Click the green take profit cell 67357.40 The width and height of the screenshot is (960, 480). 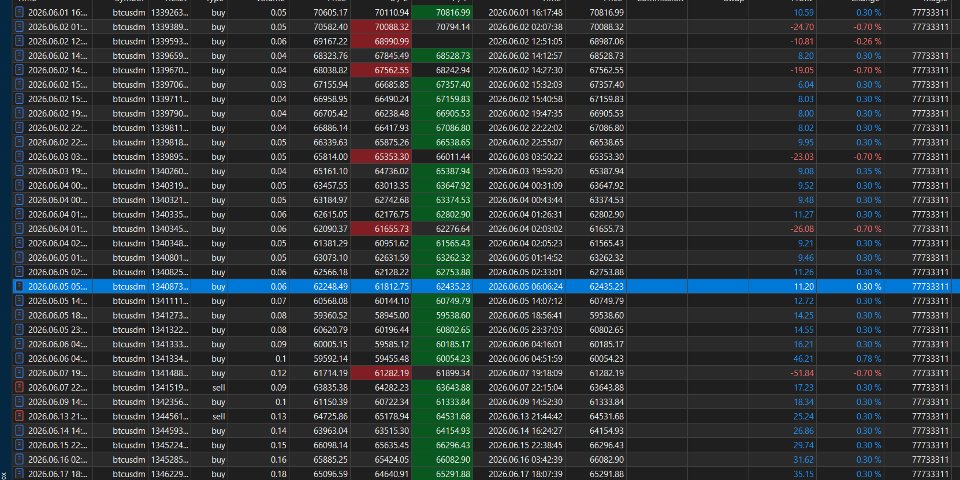click(x=443, y=84)
